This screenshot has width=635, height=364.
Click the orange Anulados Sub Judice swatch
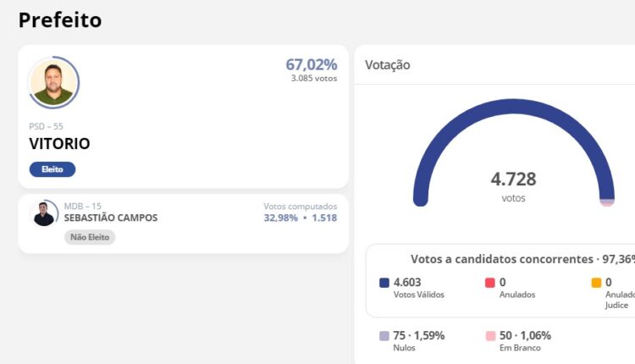point(596,283)
